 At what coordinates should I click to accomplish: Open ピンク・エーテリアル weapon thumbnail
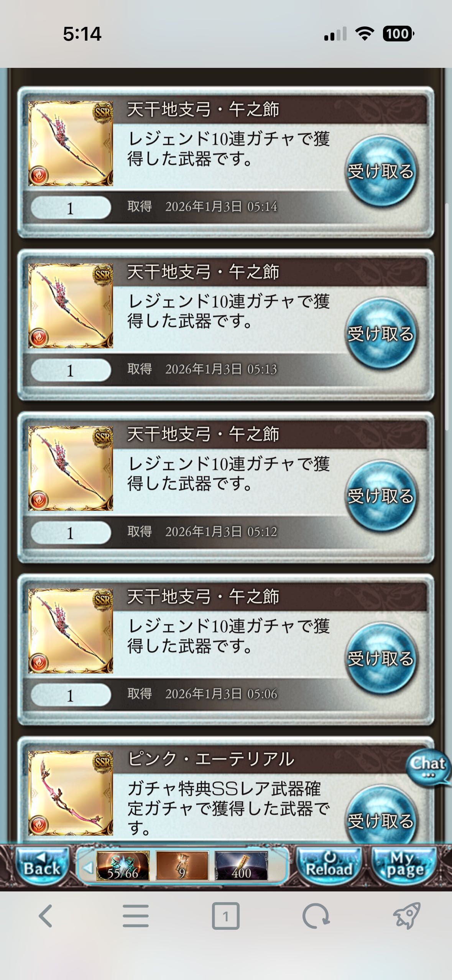(x=71, y=793)
